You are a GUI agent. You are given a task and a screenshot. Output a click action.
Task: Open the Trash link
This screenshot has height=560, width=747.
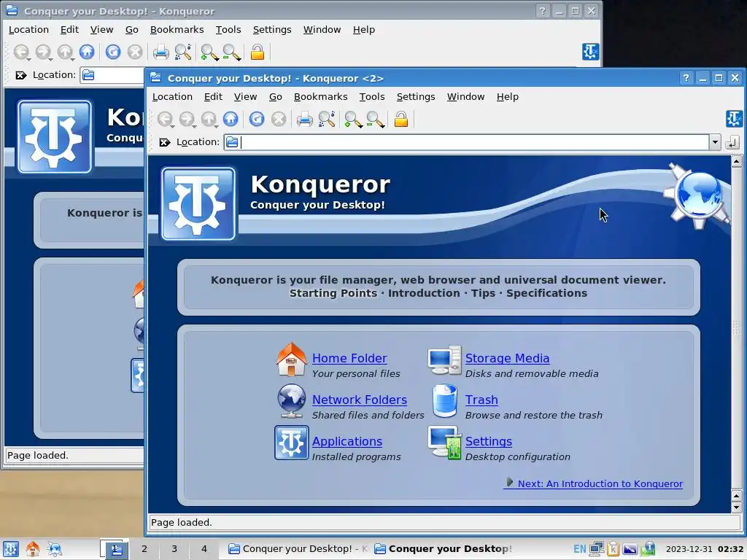481,400
